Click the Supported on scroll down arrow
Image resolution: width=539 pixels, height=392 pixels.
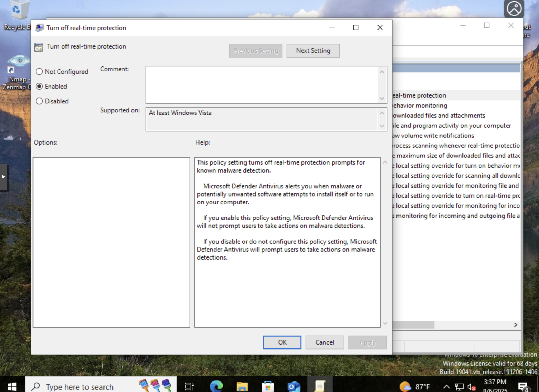(382, 126)
